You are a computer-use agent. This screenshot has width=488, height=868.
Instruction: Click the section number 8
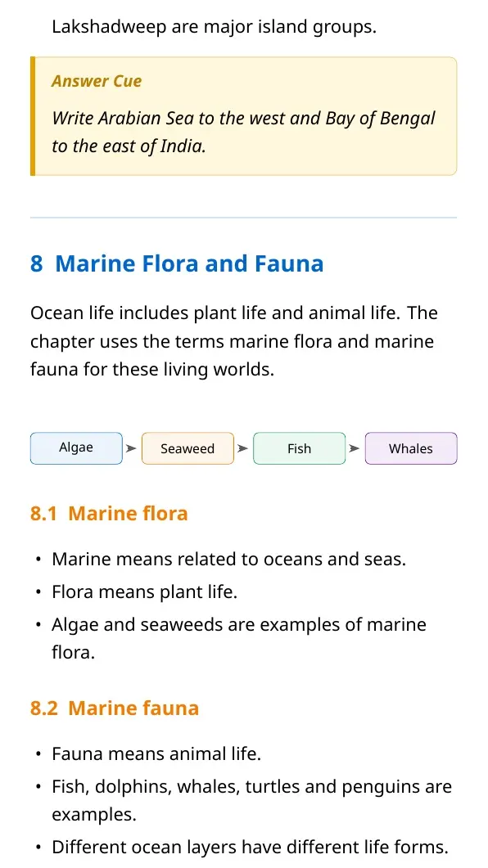(x=37, y=263)
